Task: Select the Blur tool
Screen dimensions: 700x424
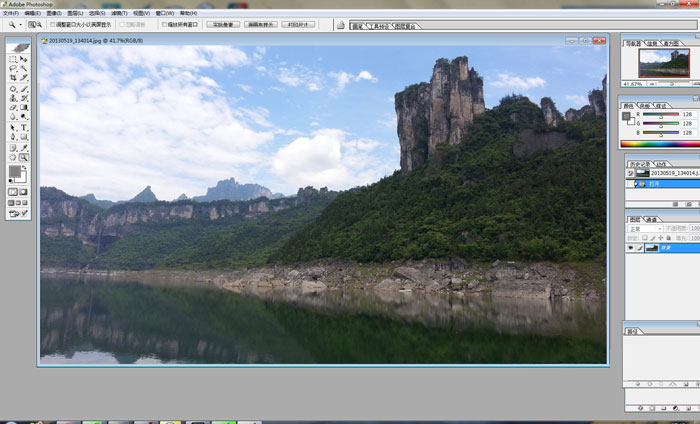Action: pos(13,117)
